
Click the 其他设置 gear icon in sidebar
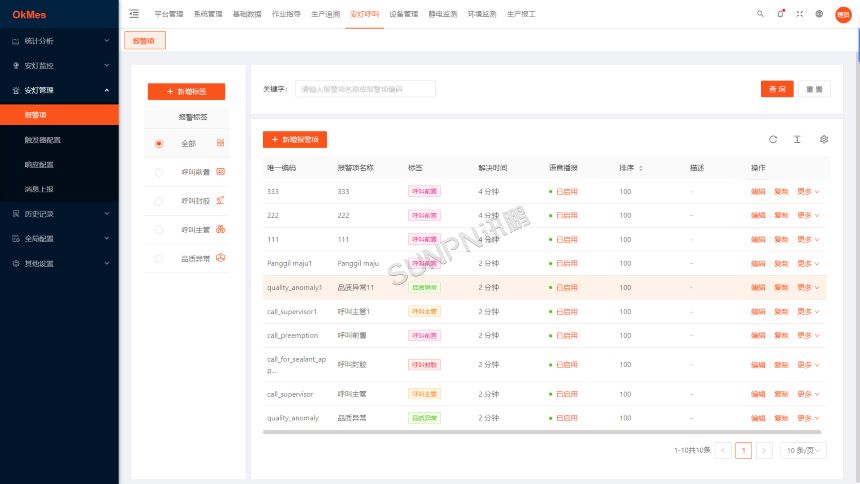(x=15, y=263)
